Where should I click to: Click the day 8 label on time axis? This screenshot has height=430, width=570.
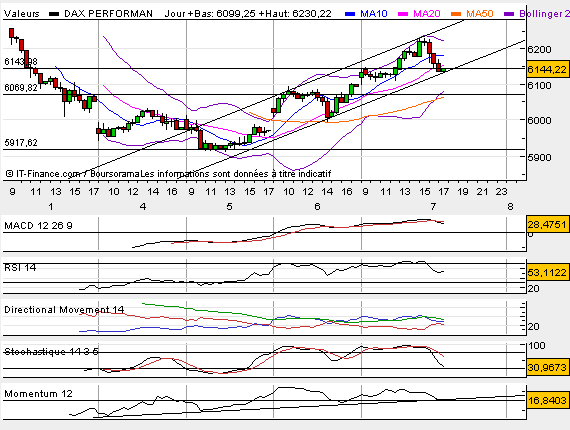click(x=510, y=207)
